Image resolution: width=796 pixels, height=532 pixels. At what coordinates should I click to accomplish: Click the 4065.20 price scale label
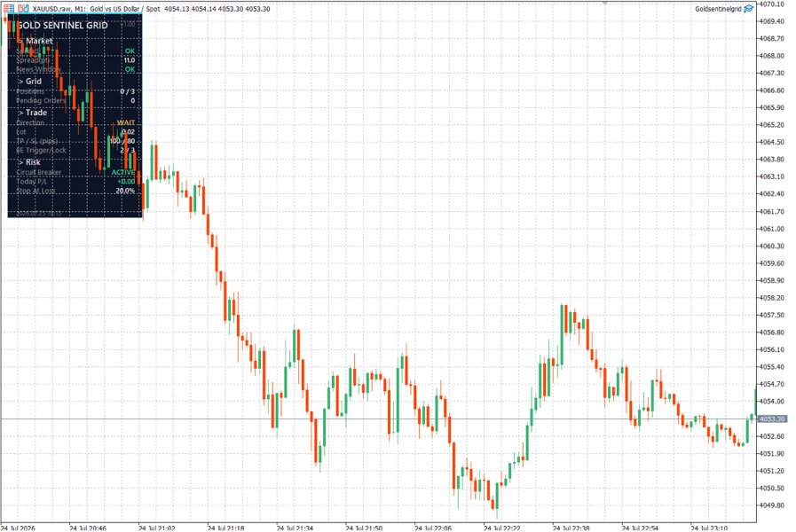click(x=771, y=125)
